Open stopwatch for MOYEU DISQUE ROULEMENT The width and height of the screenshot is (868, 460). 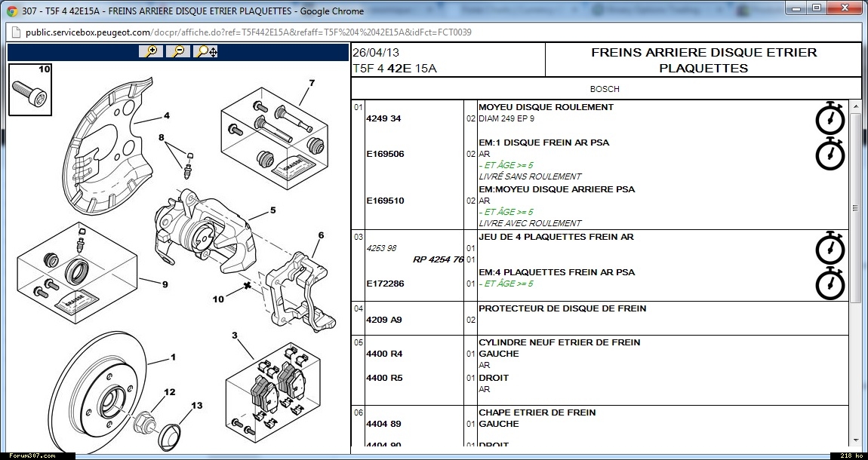point(830,118)
